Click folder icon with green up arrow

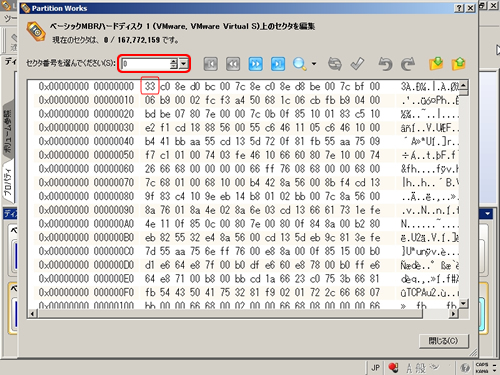tap(458, 64)
